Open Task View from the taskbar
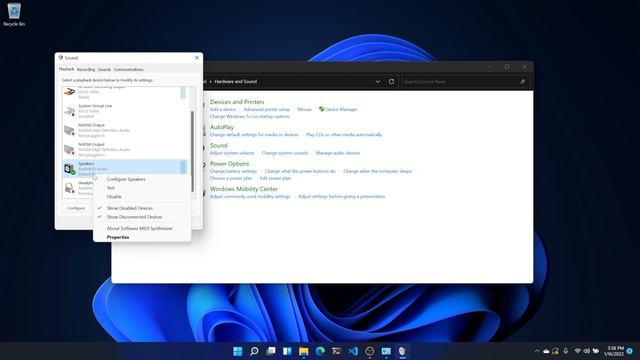The height and width of the screenshot is (360, 640). 271,351
